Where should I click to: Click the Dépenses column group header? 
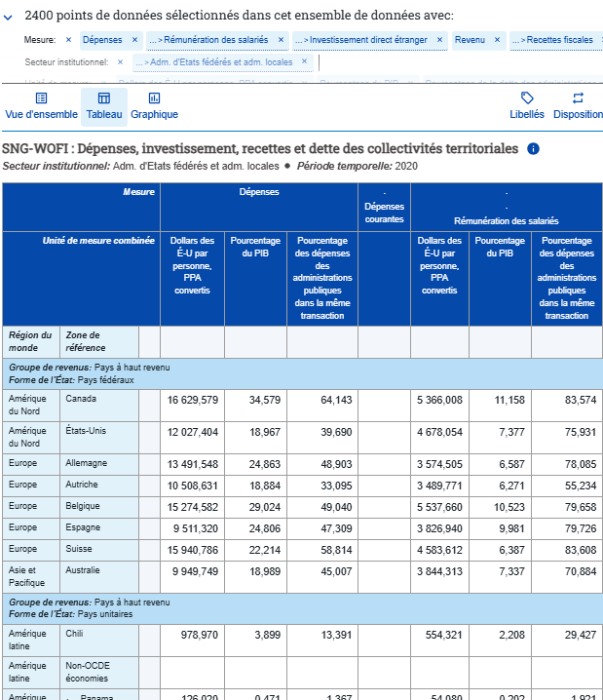[x=259, y=207]
